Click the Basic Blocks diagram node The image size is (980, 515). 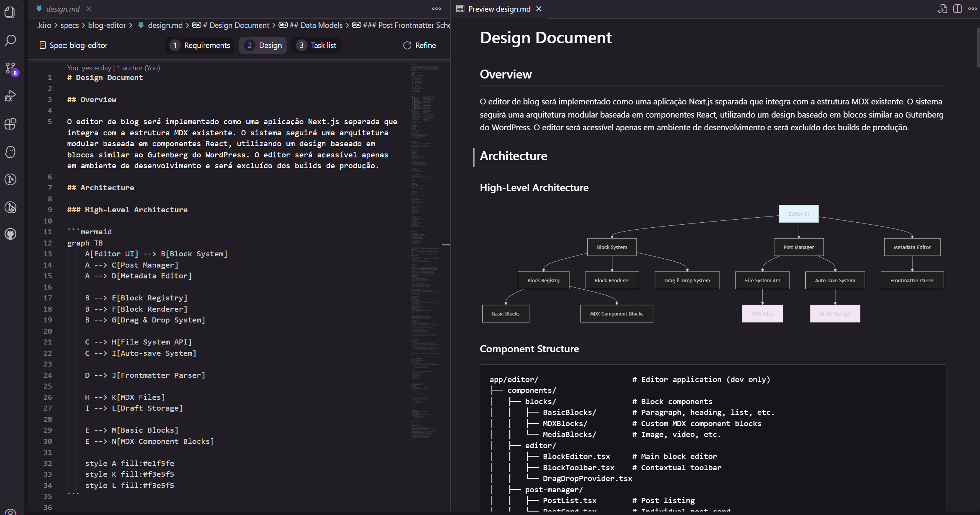coord(505,314)
